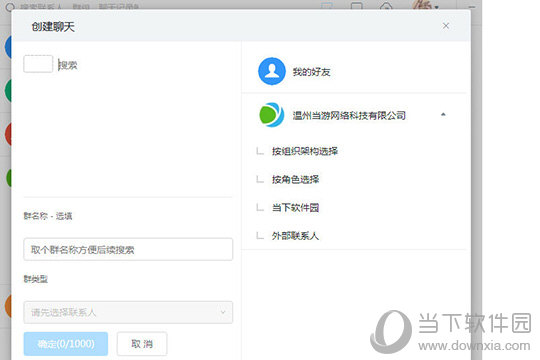Select 按组织架构选择 tree item
This screenshot has height=360, width=540.
pos(305,151)
